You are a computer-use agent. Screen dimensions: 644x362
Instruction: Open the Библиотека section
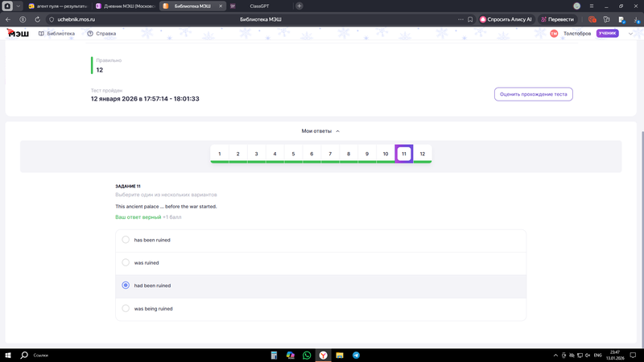[x=56, y=34]
